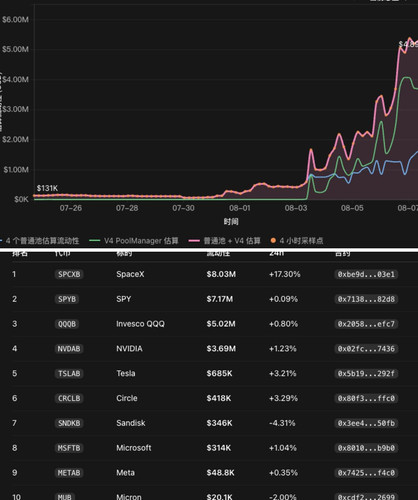Viewport: 418px width, 500px height.
Task: Toggle the '普通池 + V4 估算' pink legend series
Action: pos(225,241)
